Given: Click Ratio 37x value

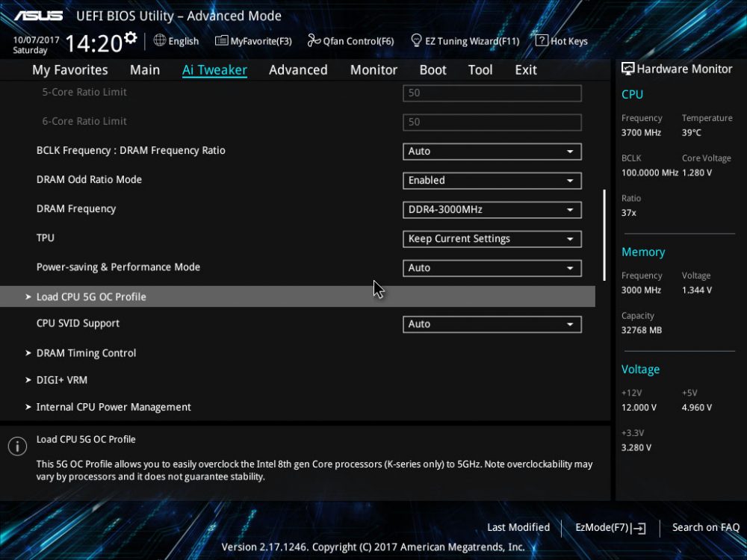Looking at the screenshot, I should (628, 212).
